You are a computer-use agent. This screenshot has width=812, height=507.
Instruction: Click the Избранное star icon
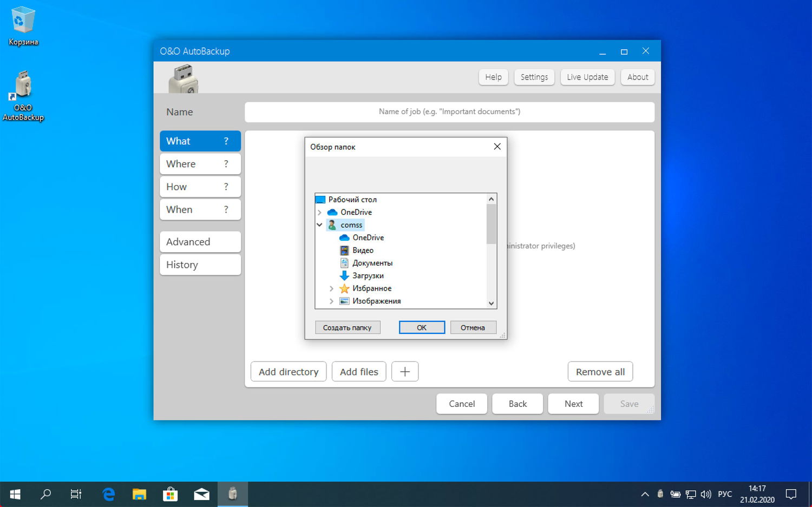(x=345, y=288)
